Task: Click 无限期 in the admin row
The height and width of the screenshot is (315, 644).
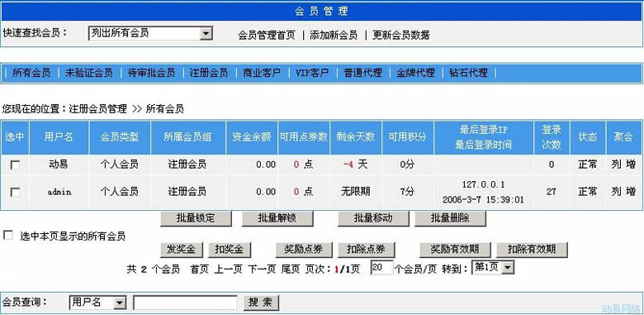Action: (356, 192)
